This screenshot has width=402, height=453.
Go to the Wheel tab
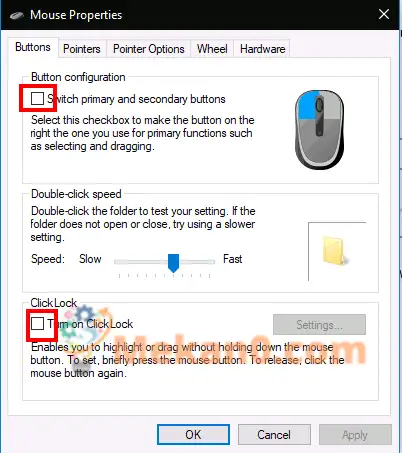pyautogui.click(x=212, y=49)
